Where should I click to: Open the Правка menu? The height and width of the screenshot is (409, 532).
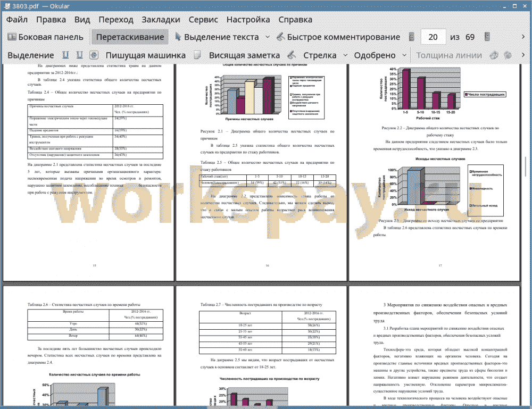coord(51,20)
